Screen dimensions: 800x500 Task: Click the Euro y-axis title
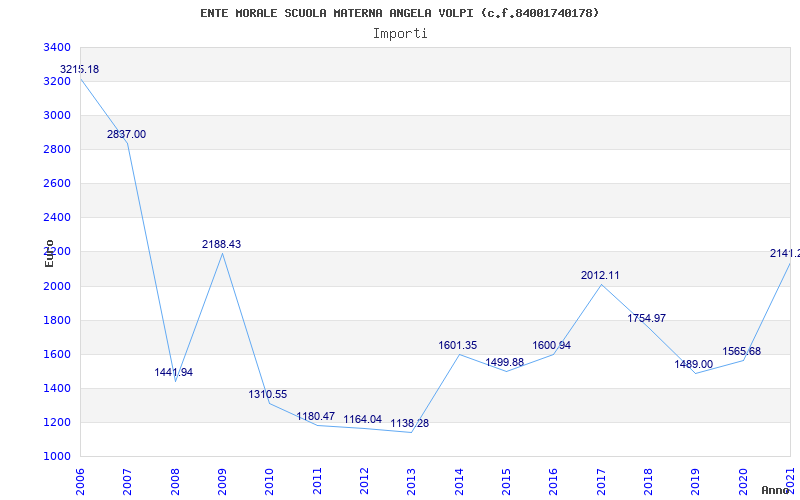click(x=49, y=253)
